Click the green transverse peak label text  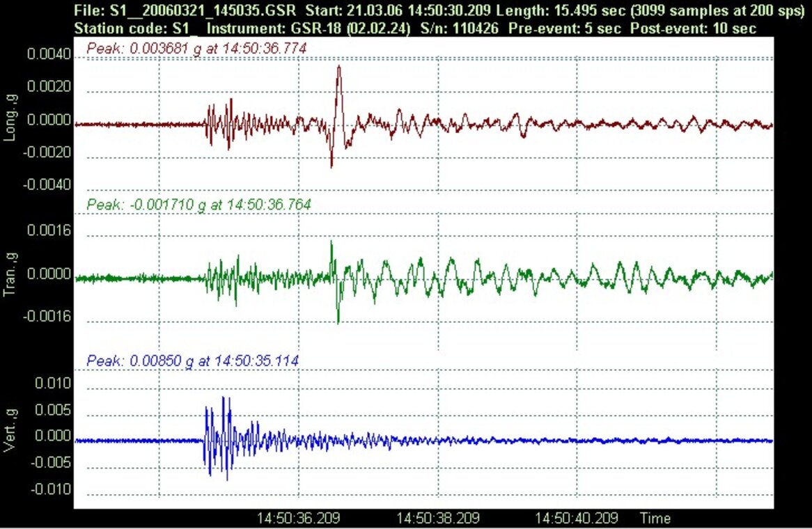pyautogui.click(x=198, y=204)
